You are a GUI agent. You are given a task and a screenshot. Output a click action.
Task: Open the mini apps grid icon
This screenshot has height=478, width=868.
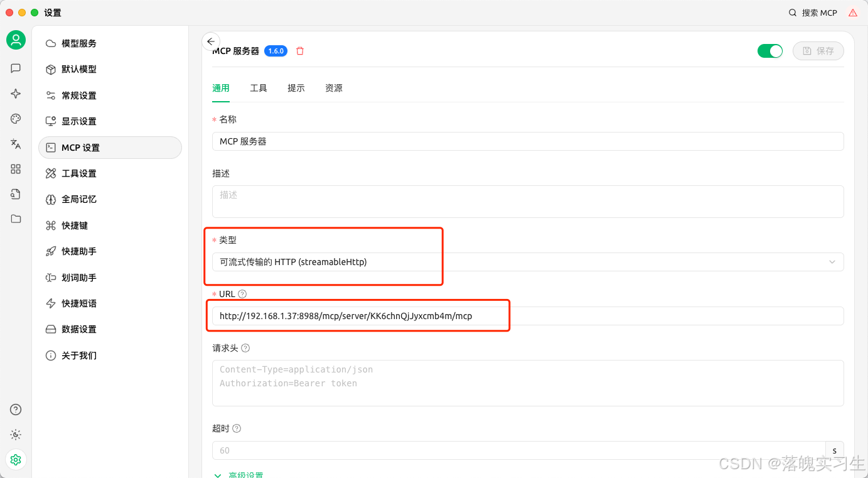tap(16, 169)
